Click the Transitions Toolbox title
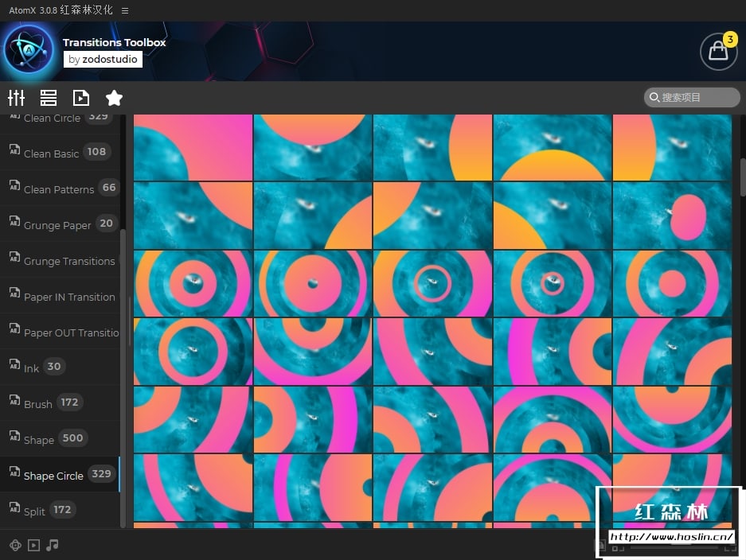Image resolution: width=746 pixels, height=560 pixels. [114, 42]
